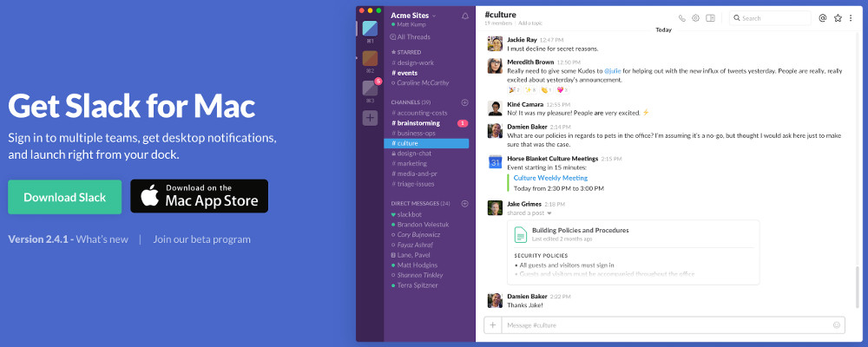
Task: Open All Threads view
Action: (411, 37)
